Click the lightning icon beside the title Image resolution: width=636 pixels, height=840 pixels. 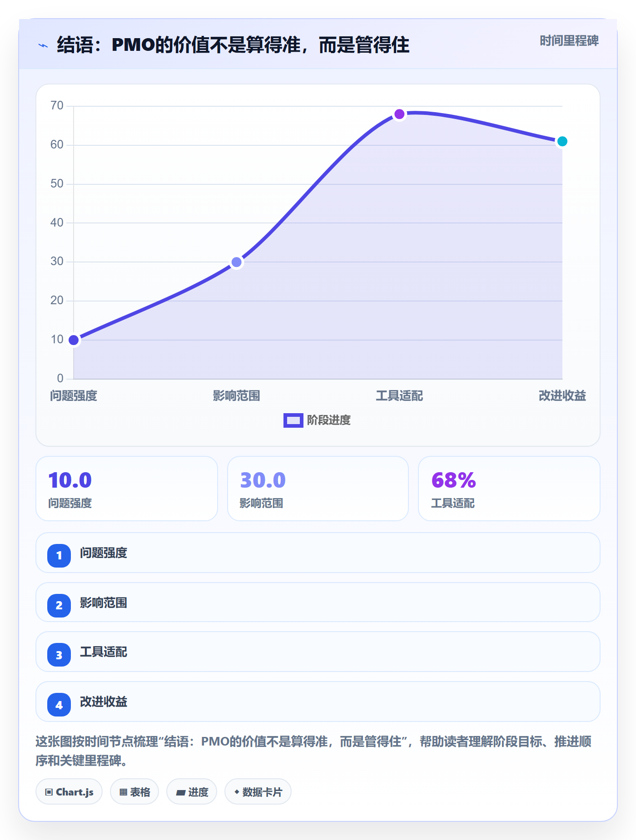click(43, 45)
